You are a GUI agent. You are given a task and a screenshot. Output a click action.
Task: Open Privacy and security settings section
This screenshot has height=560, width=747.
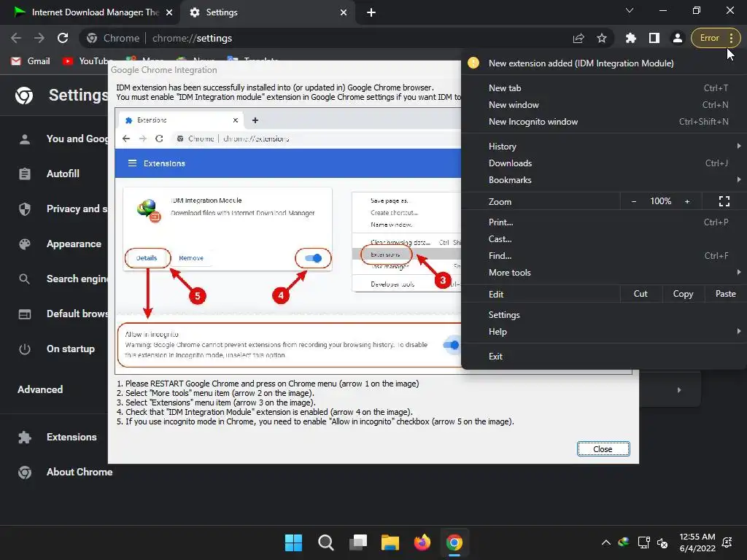62,209
